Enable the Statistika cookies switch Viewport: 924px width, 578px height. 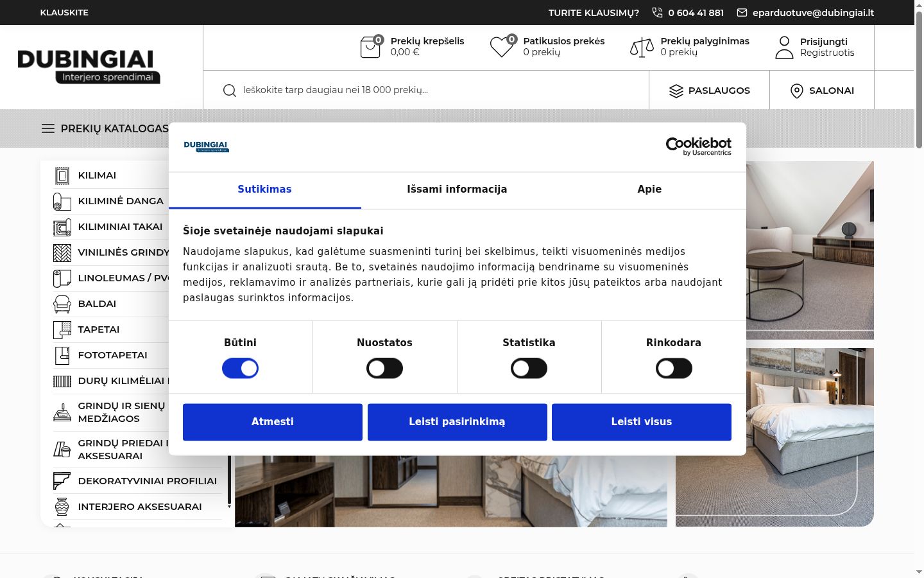point(529,369)
